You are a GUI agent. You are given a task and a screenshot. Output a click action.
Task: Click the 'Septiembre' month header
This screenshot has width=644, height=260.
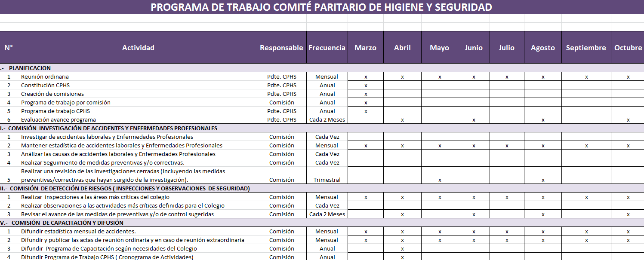585,48
